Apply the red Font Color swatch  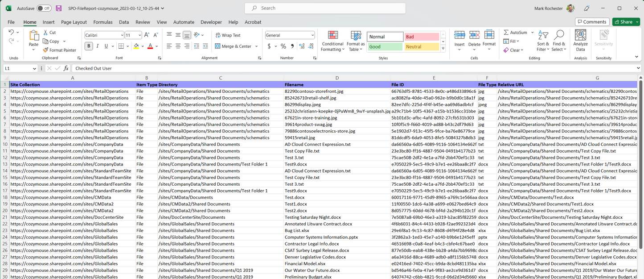click(151, 46)
